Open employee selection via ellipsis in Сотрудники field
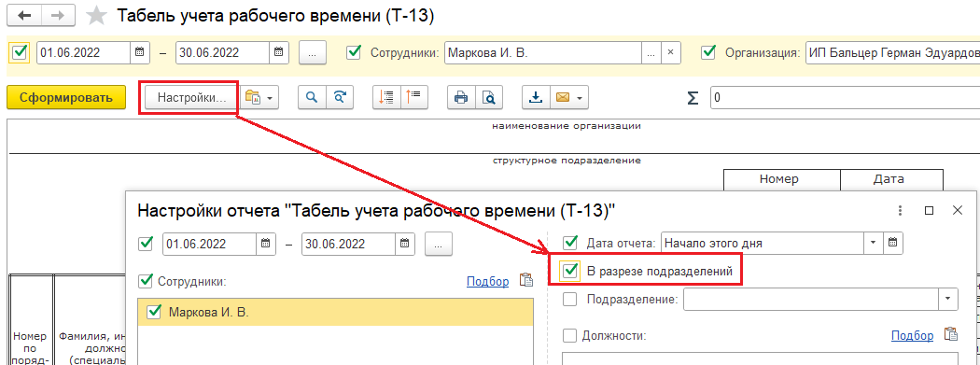 pyautogui.click(x=651, y=52)
